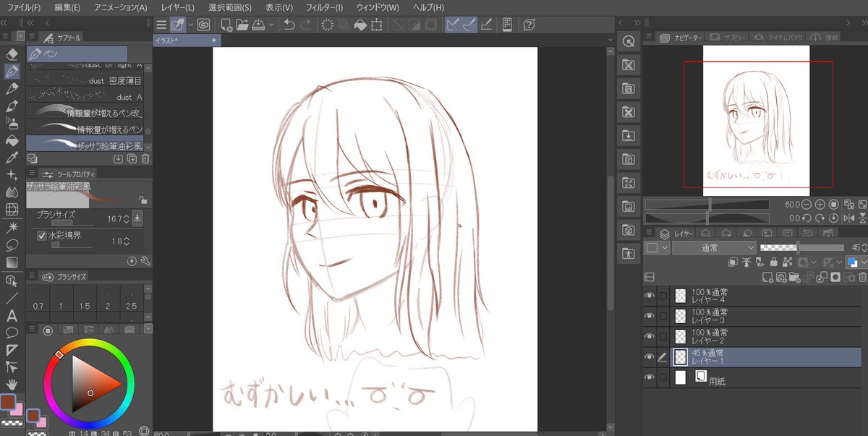
Task: Select the Fill bucket tool
Action: [12, 140]
